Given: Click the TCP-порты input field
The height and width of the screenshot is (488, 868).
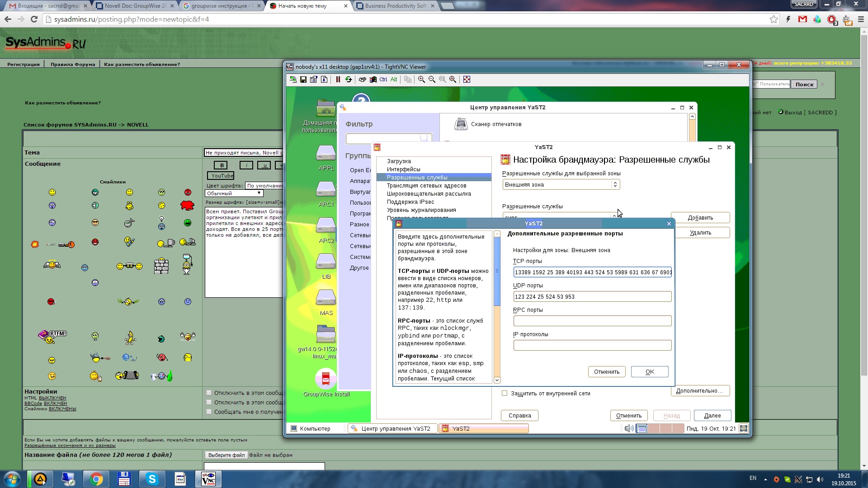Looking at the screenshot, I should [592, 272].
